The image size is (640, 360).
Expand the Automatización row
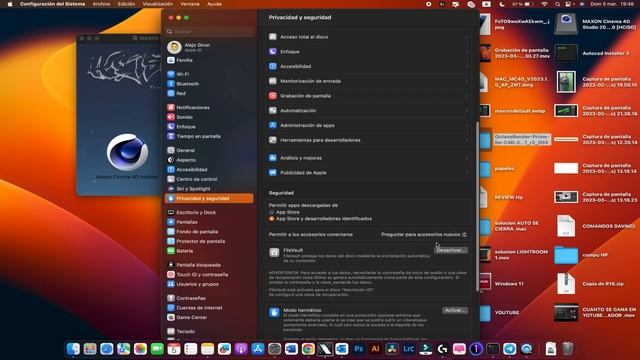(368, 110)
